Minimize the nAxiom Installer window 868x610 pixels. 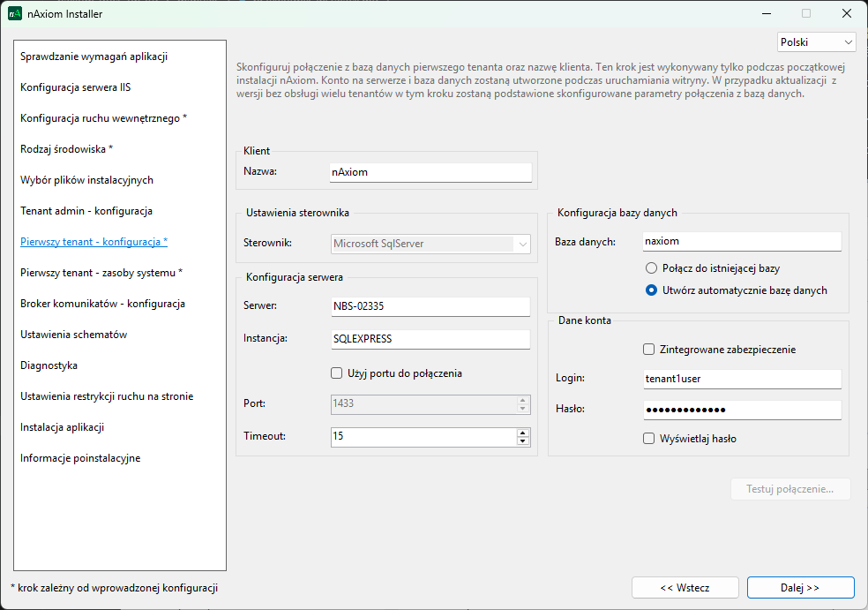point(767,14)
